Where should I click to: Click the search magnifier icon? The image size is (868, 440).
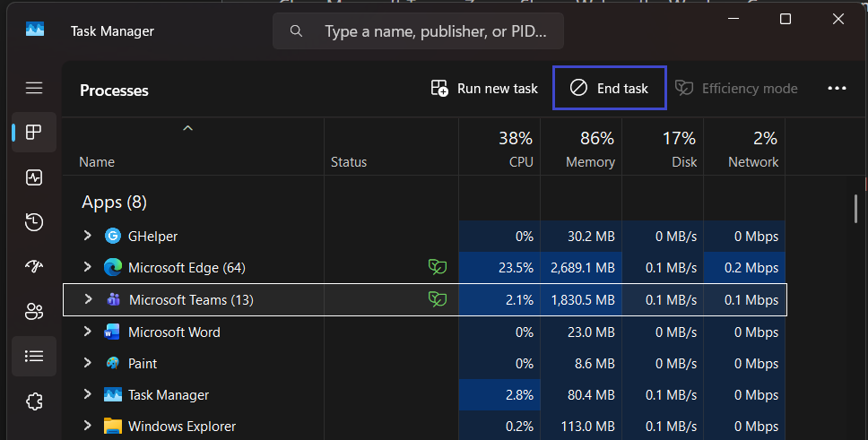296,31
